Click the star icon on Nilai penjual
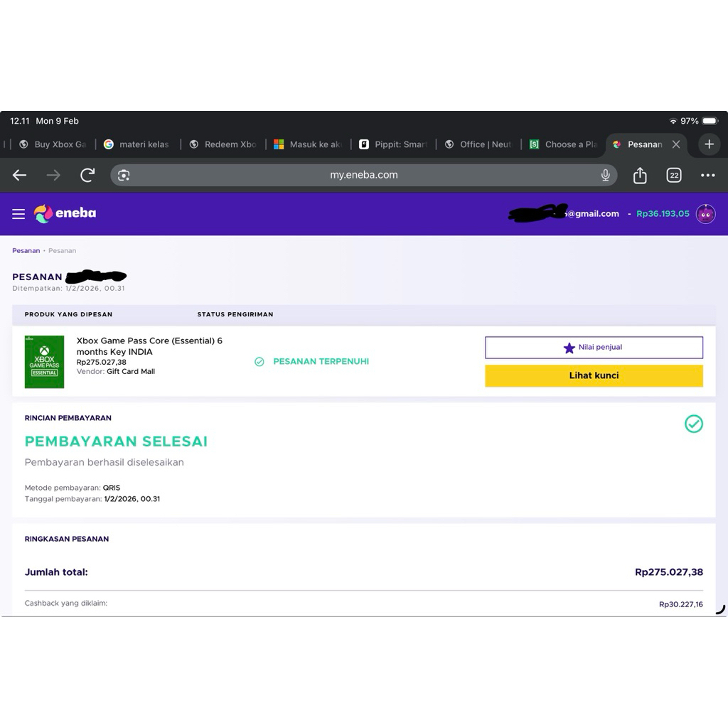This screenshot has width=728, height=728. [568, 347]
